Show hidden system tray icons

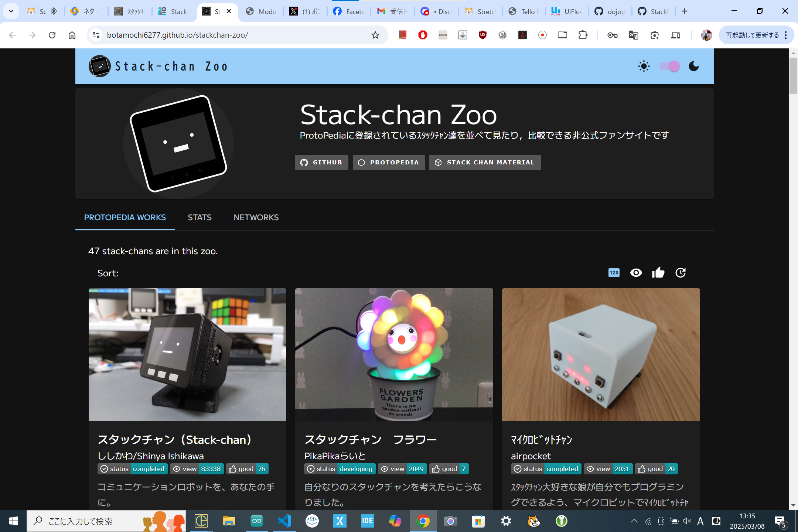click(x=634, y=521)
